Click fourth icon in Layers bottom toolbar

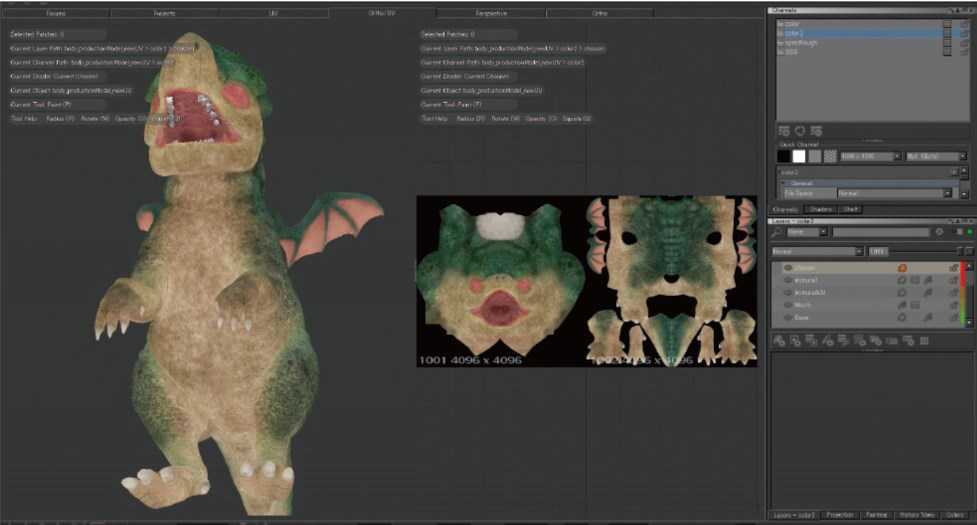827,341
